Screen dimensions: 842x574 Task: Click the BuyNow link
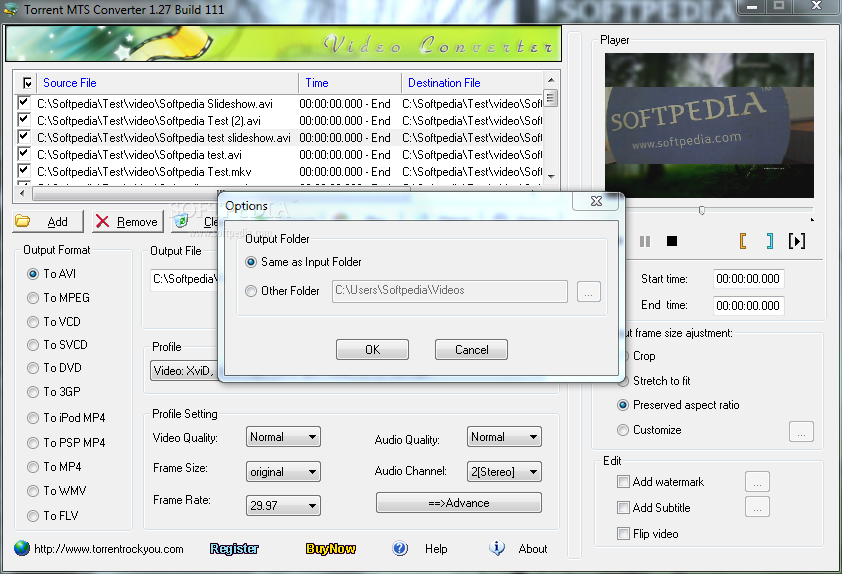[x=331, y=549]
